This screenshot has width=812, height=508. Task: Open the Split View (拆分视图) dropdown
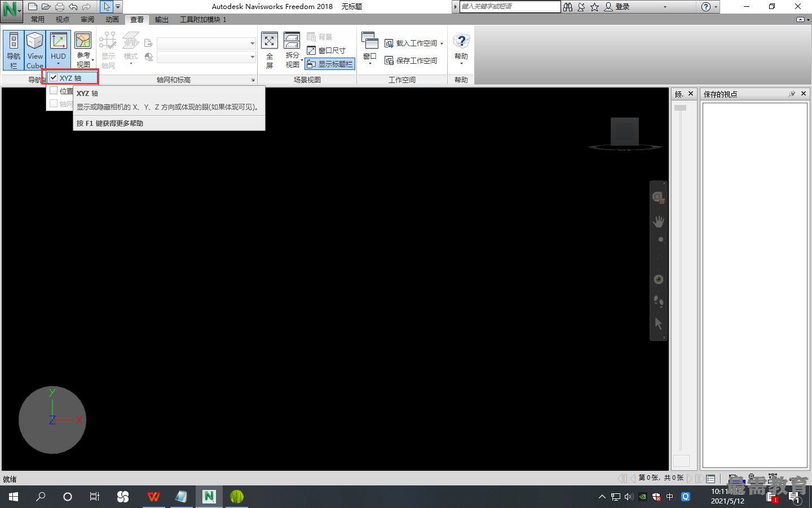(292, 50)
